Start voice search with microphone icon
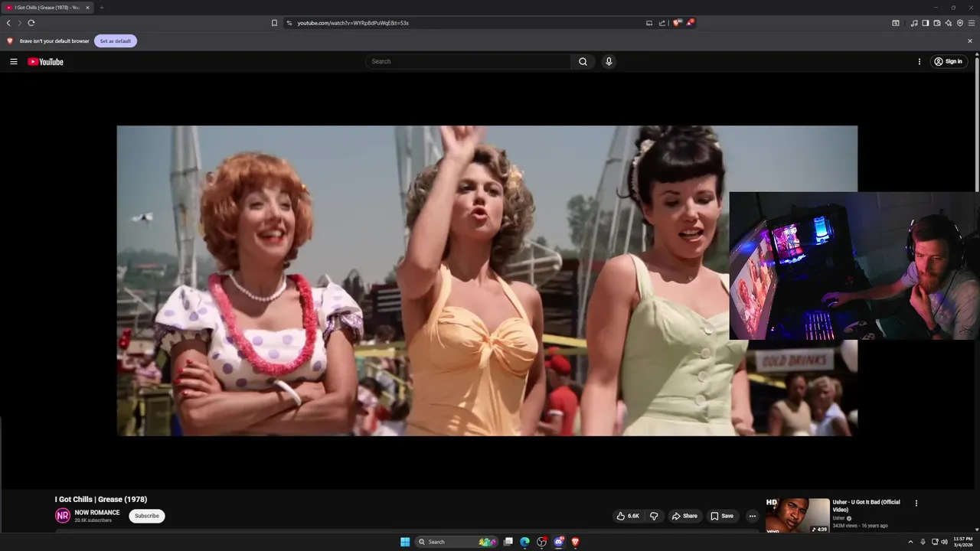 [609, 61]
